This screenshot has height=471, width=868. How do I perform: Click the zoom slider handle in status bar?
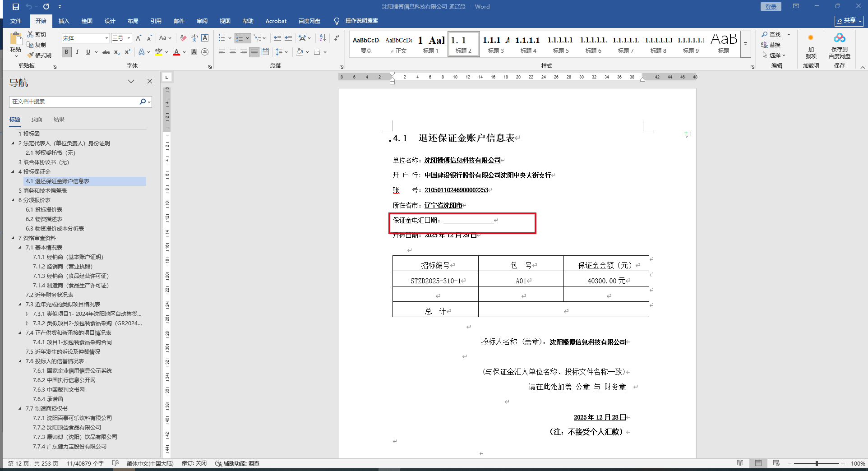click(x=817, y=463)
